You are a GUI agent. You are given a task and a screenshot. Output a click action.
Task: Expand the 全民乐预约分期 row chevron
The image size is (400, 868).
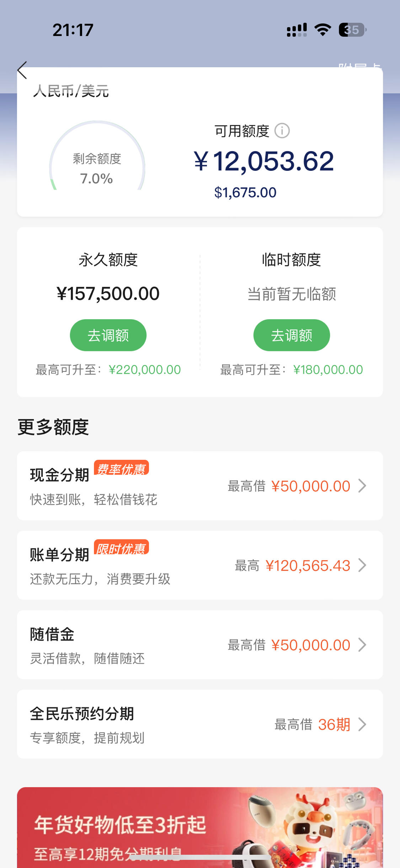(x=362, y=724)
